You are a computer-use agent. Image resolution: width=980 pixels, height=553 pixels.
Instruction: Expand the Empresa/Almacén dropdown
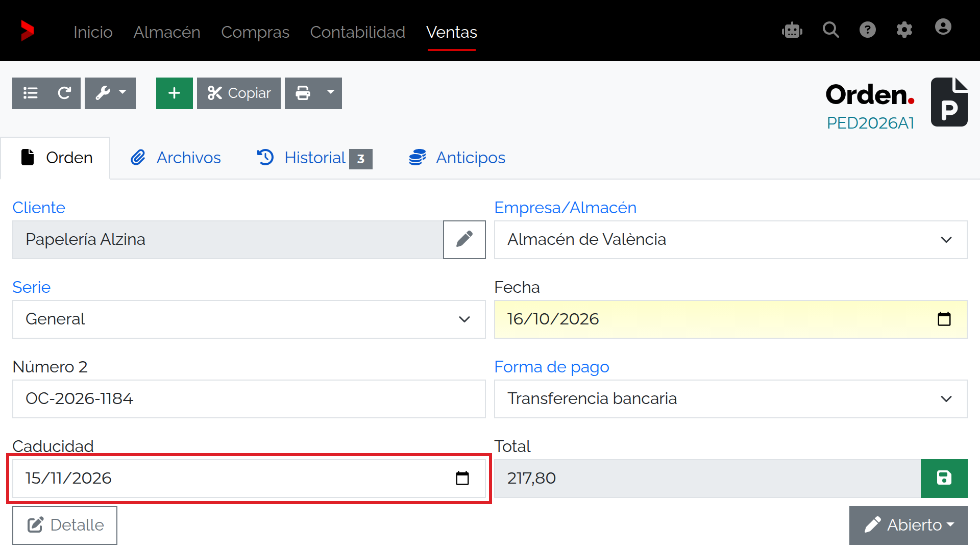pos(730,239)
